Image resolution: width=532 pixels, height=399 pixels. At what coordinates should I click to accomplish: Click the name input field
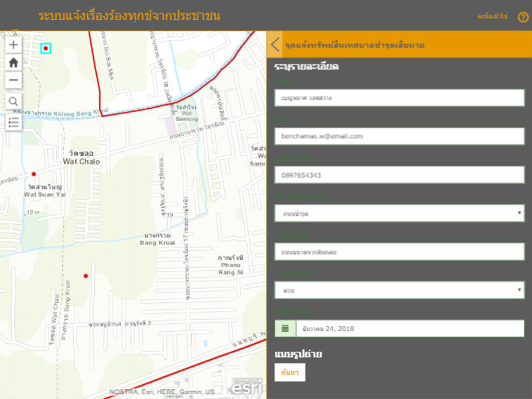[398, 98]
